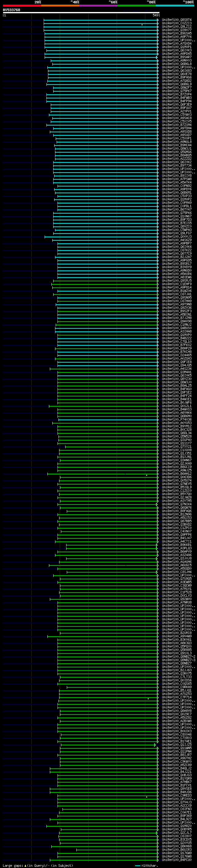Click the UniRef100_Q8NBZ7-3 label
The image size is (197, 868).
coord(179,660)
